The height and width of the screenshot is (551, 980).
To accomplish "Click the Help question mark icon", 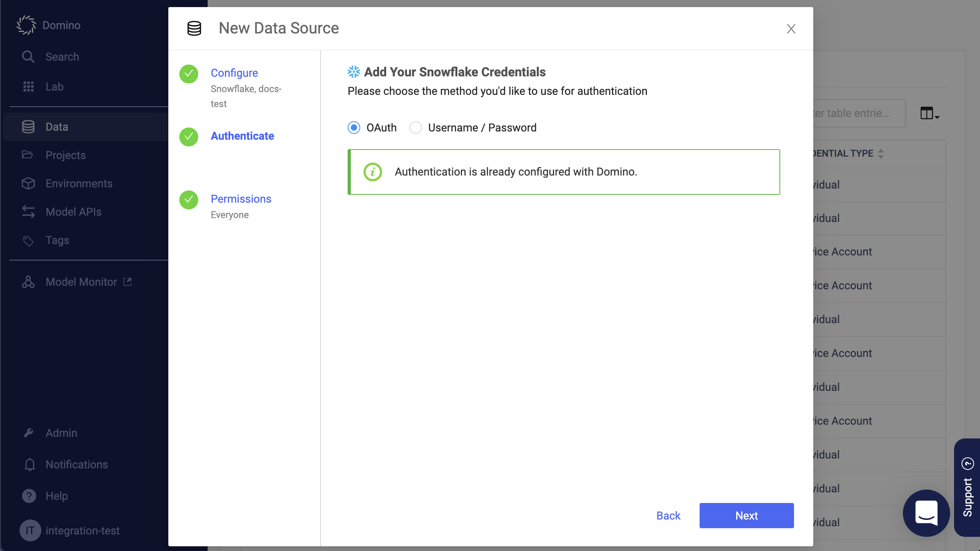I will pyautogui.click(x=29, y=496).
